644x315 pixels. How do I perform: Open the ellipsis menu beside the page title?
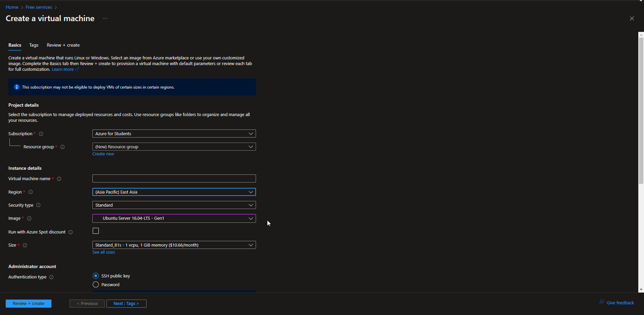105,18
